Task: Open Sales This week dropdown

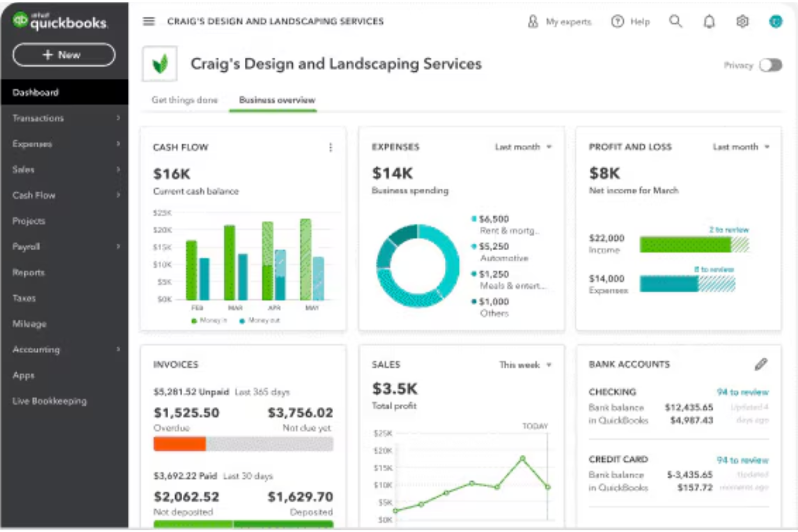Action: pyautogui.click(x=525, y=365)
